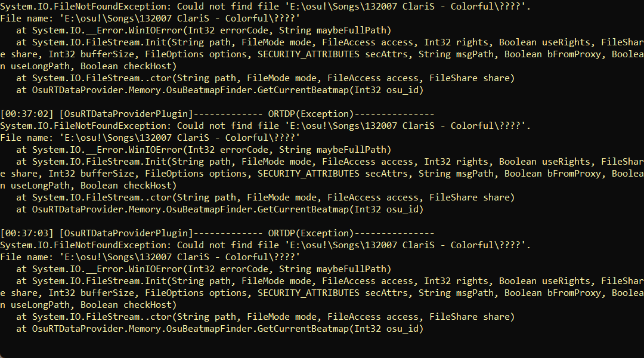The width and height of the screenshot is (644, 358).
Task: Click FileStream..ctor in the 00:37:02 stack trace
Action: (x=129, y=197)
